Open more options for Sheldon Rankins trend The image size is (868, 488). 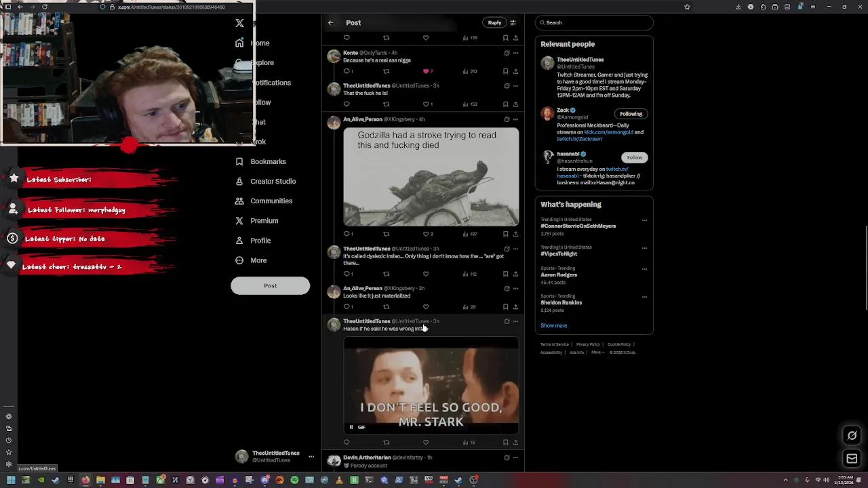644,297
